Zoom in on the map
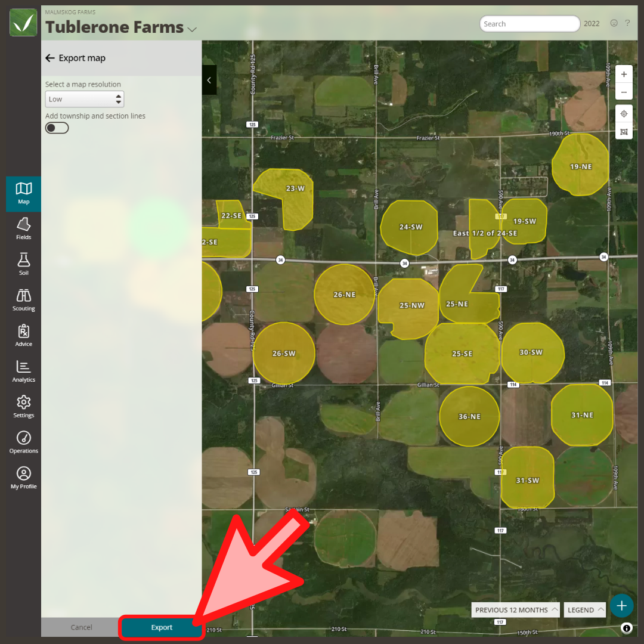The height and width of the screenshot is (644, 644). [624, 75]
